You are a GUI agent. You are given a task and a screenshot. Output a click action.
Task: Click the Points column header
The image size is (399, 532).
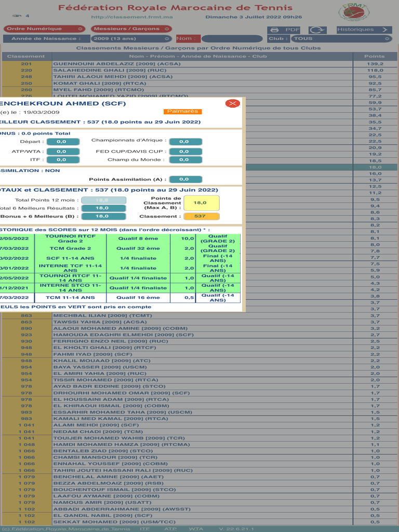click(x=374, y=56)
